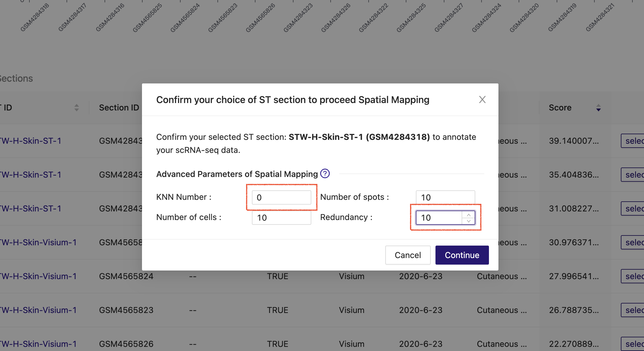This screenshot has width=644, height=351.
Task: Click the GSM4565826 section ID cell
Action: pyautogui.click(x=126, y=344)
